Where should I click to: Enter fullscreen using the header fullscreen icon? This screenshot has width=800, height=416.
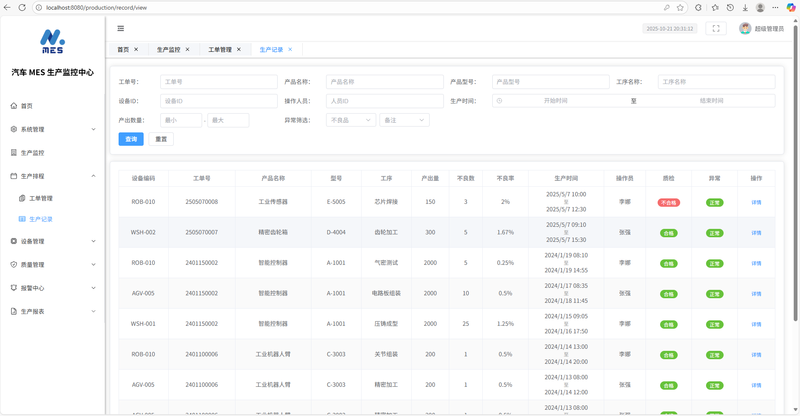[716, 29]
